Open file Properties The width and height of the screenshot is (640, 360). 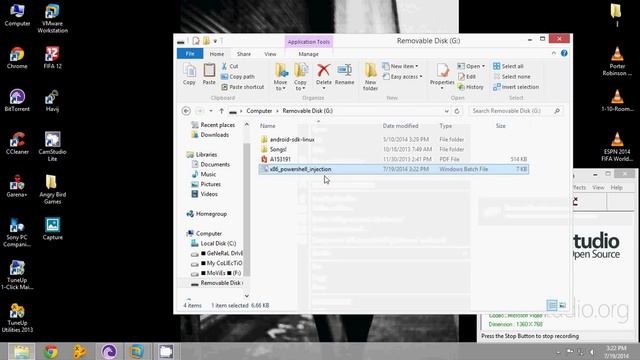(442, 76)
